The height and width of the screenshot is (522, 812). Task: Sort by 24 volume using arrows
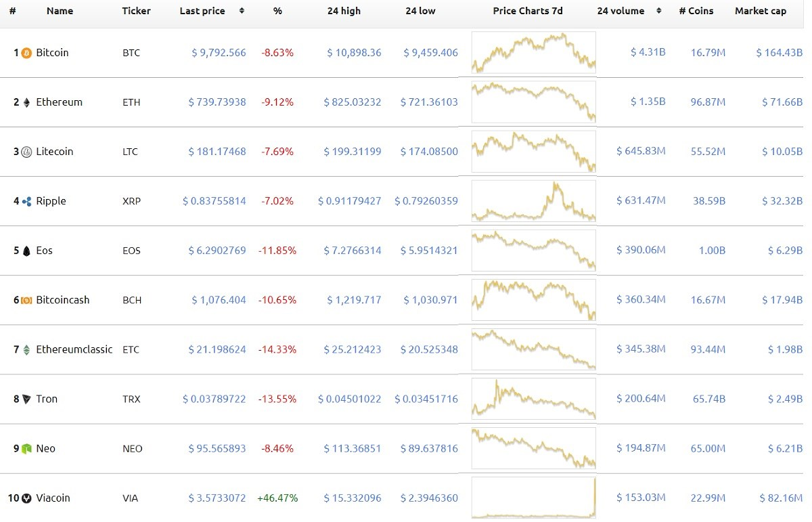pyautogui.click(x=660, y=11)
